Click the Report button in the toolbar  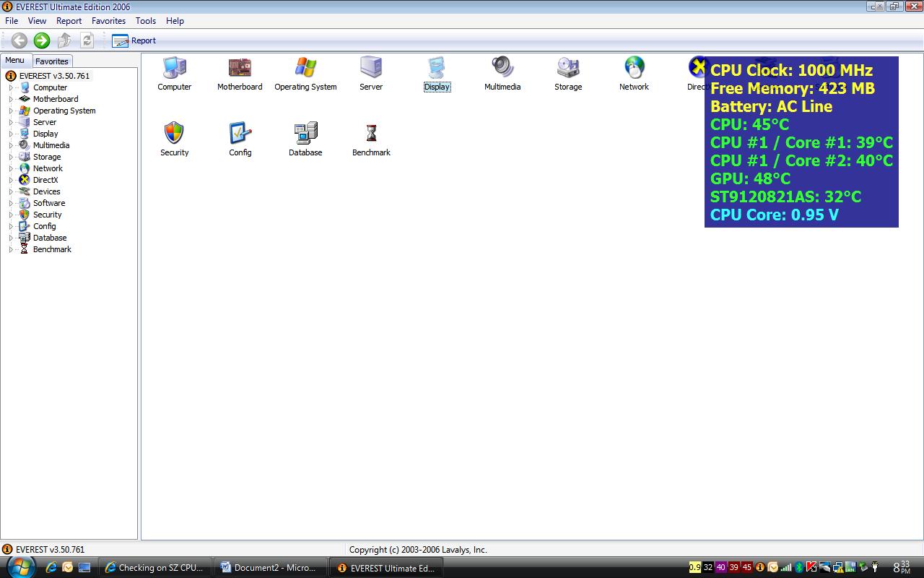click(x=134, y=40)
